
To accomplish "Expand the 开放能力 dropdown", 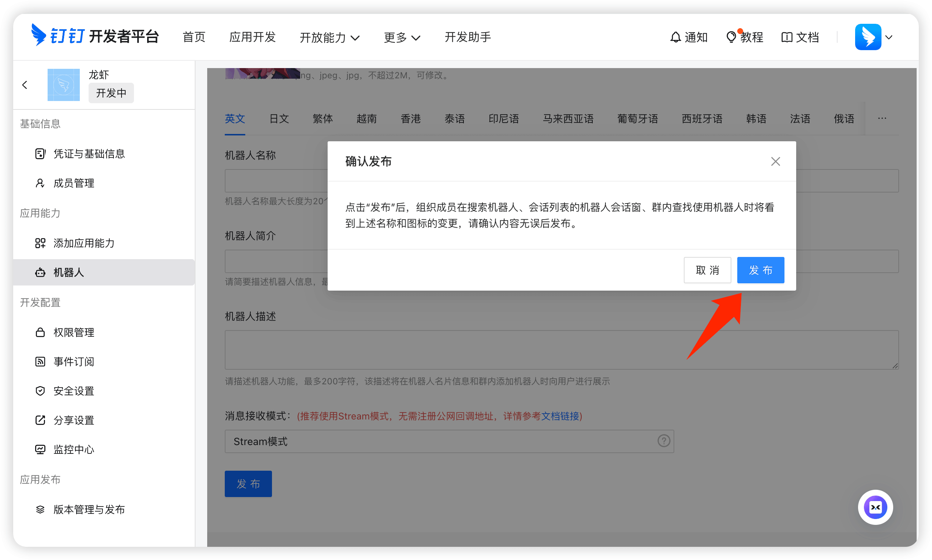I will pos(330,37).
